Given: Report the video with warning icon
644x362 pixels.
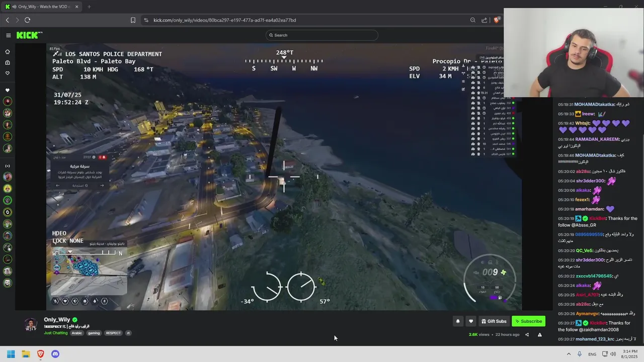Looking at the screenshot, I should pos(540,335).
